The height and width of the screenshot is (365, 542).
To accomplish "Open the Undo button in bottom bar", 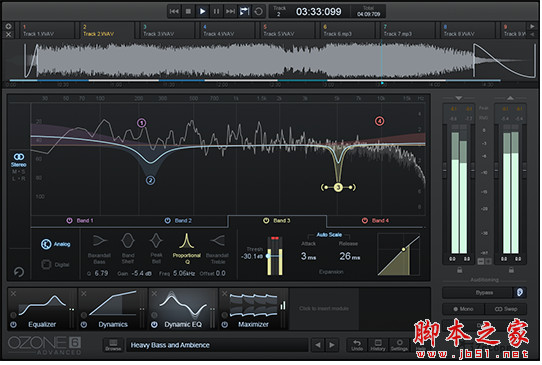I will pos(357,345).
